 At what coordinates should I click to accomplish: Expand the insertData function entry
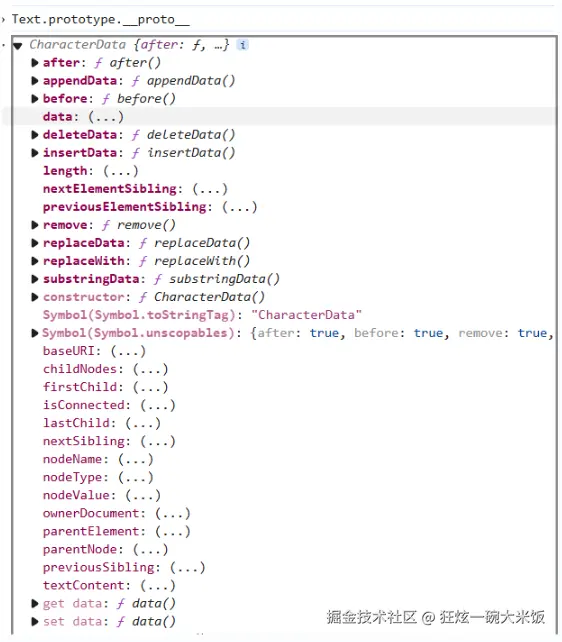35,153
